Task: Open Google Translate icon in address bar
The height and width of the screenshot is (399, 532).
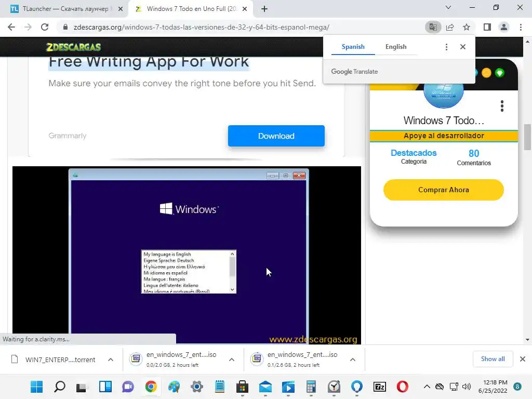Action: pos(433,27)
